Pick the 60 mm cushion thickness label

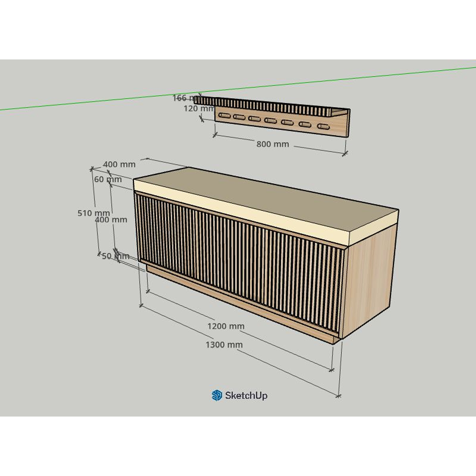pyautogui.click(x=108, y=179)
